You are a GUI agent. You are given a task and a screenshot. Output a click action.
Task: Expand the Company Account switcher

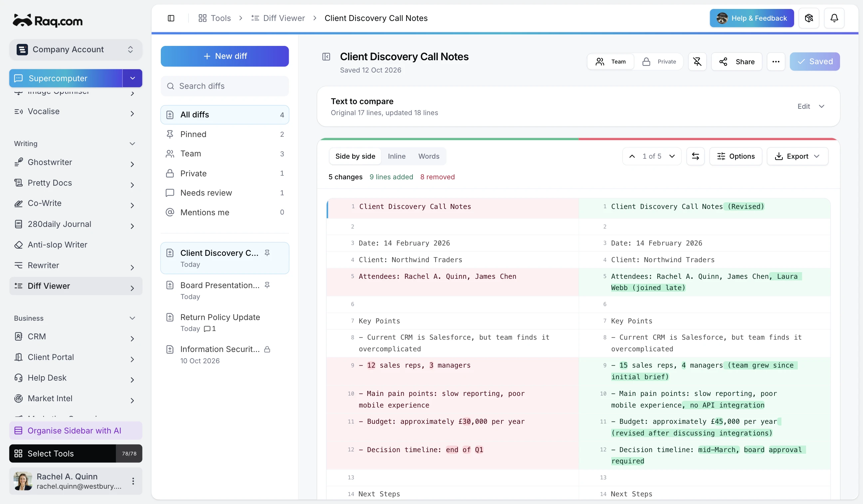[76, 50]
